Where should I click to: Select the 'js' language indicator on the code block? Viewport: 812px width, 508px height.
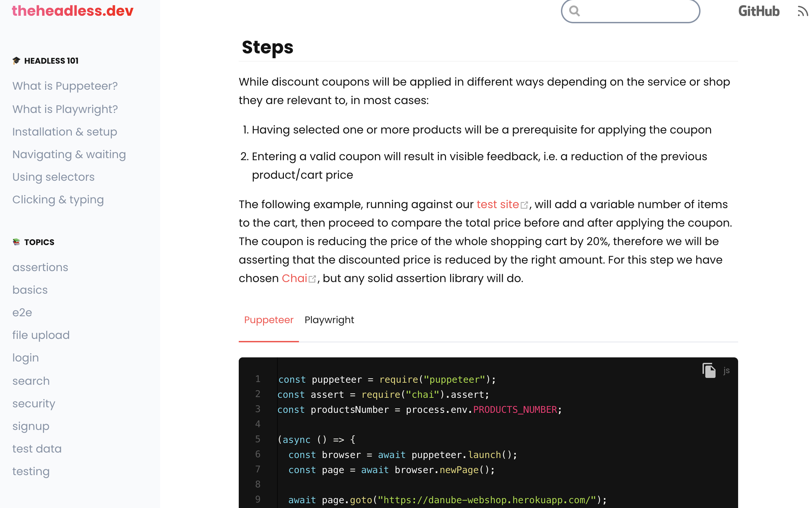pyautogui.click(x=726, y=370)
